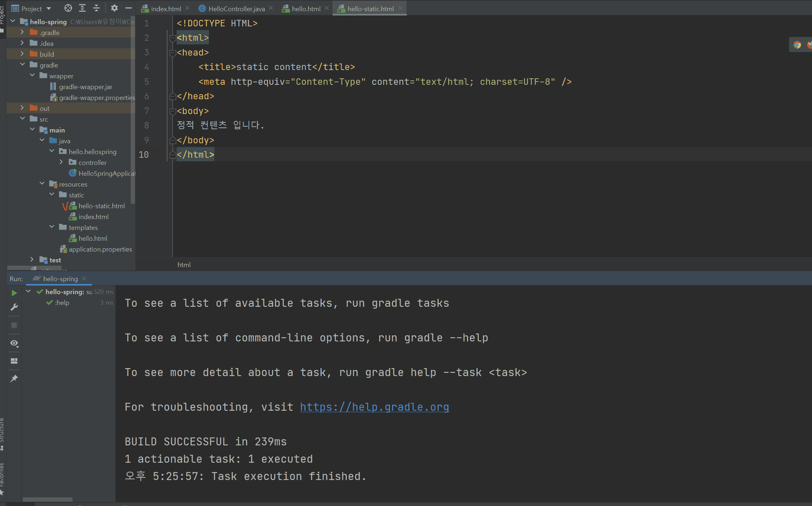The width and height of the screenshot is (812, 506).
Task: Click the Expand All icon in Project toolbar
Action: coord(82,8)
